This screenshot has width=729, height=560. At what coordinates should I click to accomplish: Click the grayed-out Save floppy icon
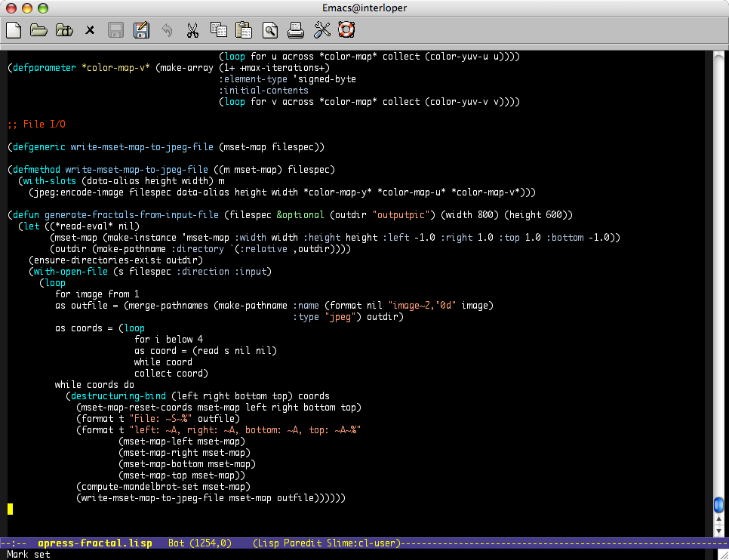point(115,30)
